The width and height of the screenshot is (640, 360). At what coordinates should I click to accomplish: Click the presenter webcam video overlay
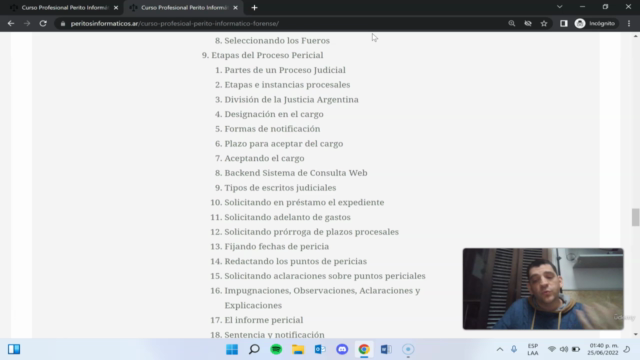pos(543,289)
